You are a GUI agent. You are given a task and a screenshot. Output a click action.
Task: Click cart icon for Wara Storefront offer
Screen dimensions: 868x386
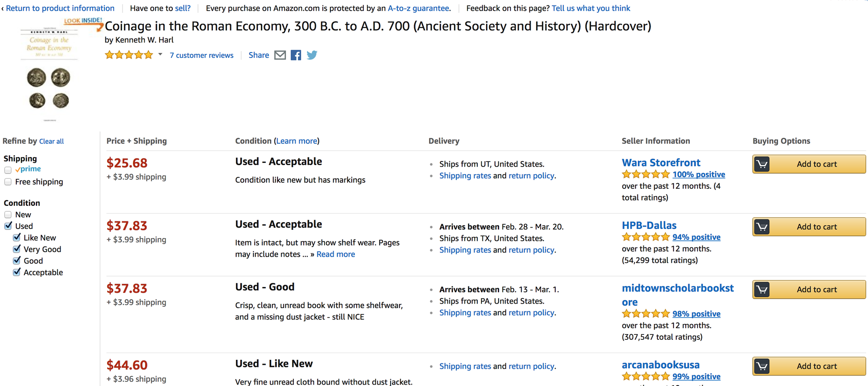click(762, 164)
